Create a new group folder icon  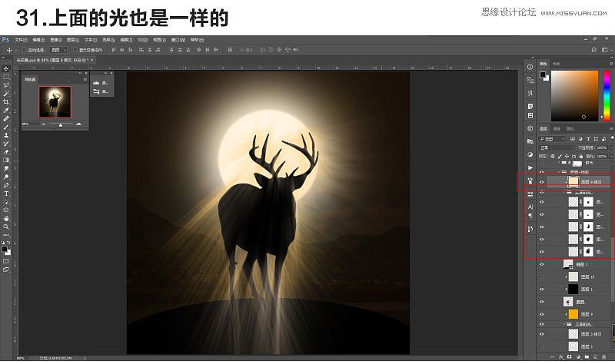(x=587, y=357)
